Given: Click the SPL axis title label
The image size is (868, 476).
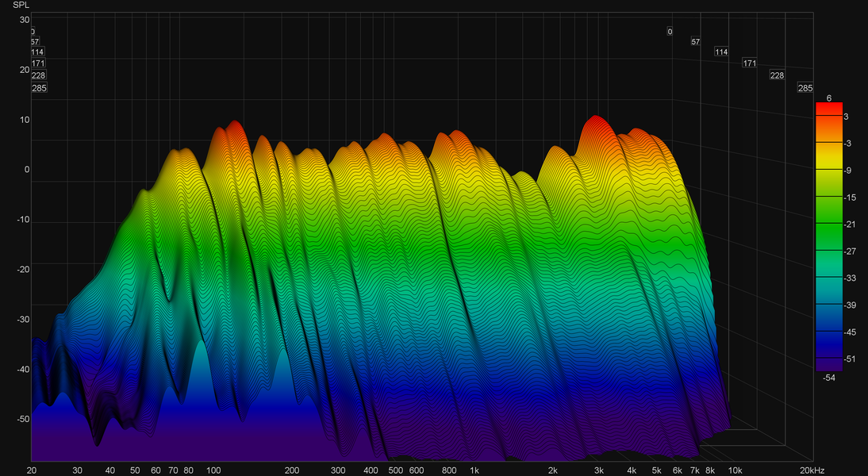Looking at the screenshot, I should pyautogui.click(x=21, y=5).
